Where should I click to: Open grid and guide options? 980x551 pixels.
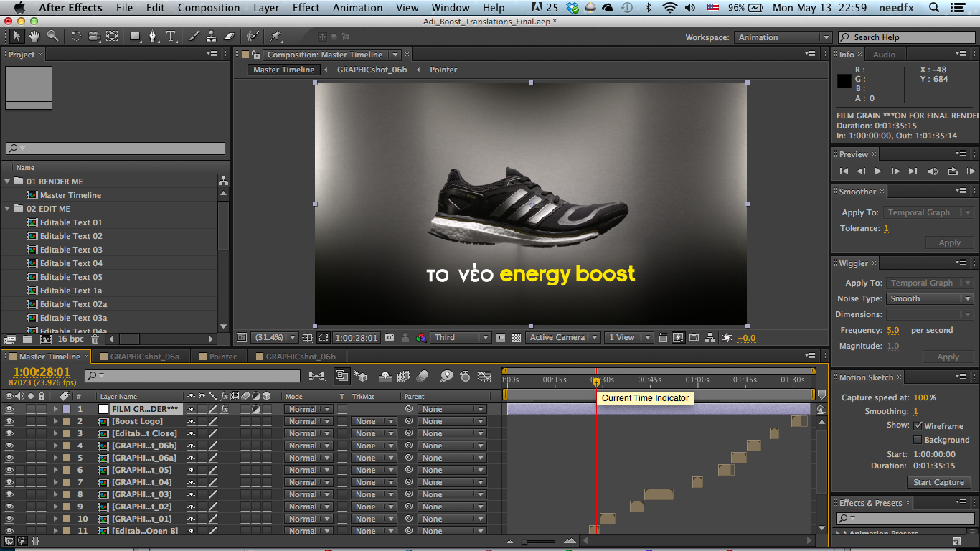click(308, 337)
